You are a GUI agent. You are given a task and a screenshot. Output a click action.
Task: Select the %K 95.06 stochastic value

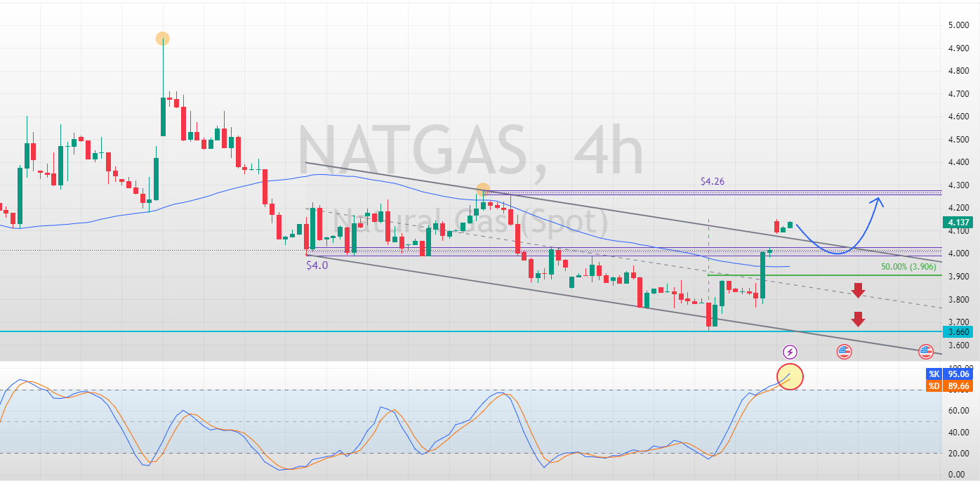click(x=948, y=374)
